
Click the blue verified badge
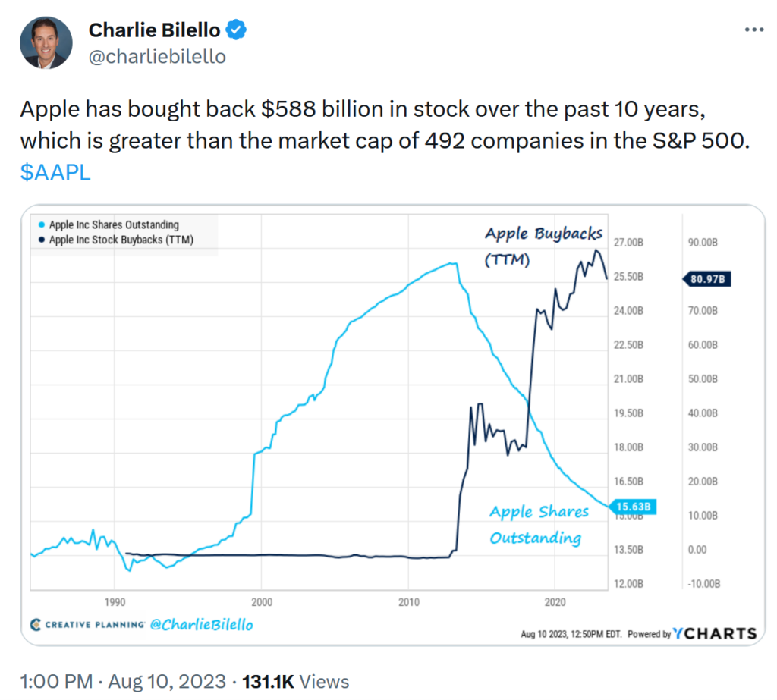point(238,30)
